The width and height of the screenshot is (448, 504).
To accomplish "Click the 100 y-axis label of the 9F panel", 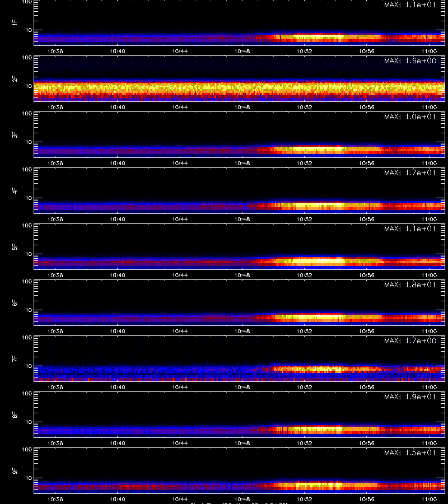I will click(x=27, y=449).
